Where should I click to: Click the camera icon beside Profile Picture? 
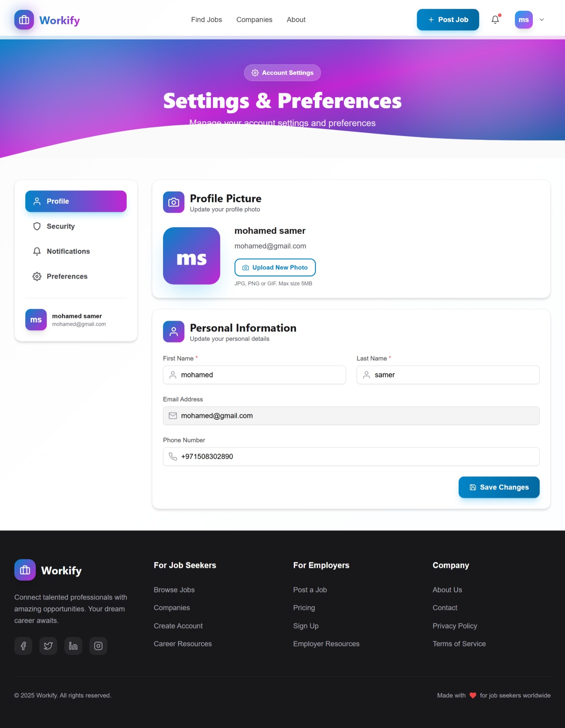174,202
